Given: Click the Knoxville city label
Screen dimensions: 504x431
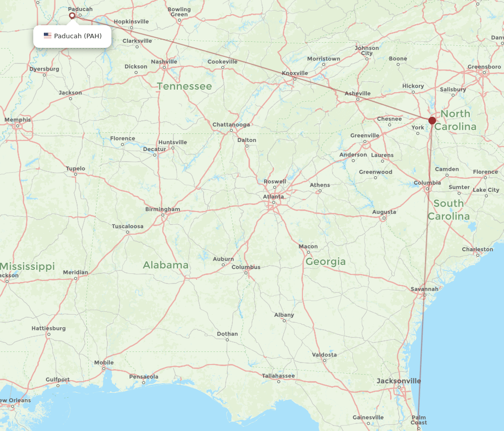Looking at the screenshot, I should [295, 73].
